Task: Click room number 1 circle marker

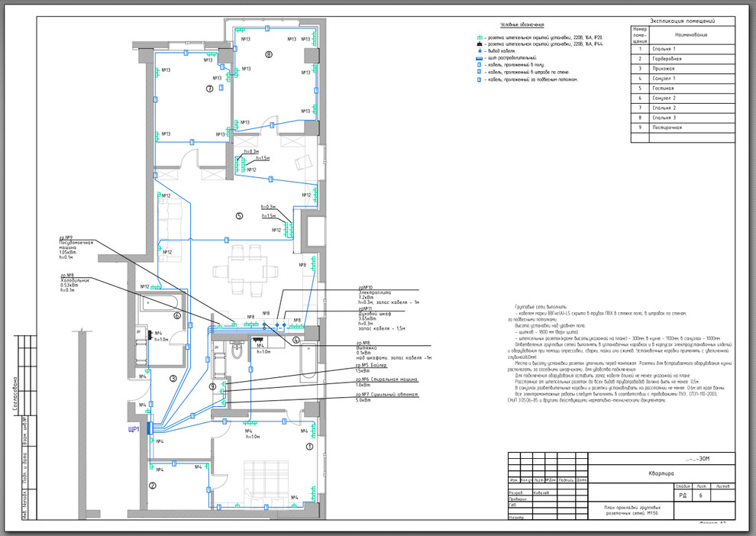Action: (x=309, y=447)
